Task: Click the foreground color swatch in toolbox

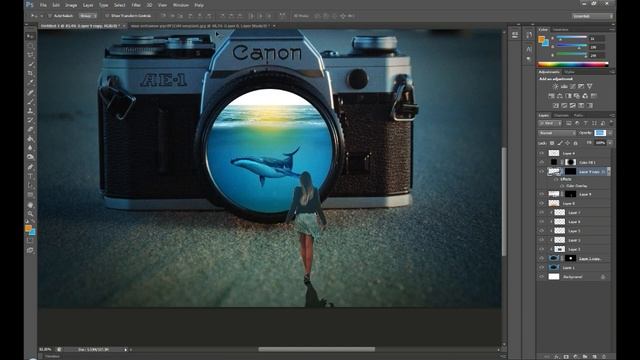Action: tap(28, 229)
